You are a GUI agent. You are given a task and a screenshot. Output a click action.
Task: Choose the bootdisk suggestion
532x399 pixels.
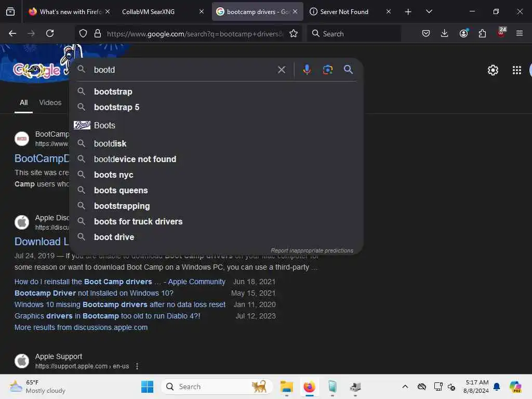point(217,143)
